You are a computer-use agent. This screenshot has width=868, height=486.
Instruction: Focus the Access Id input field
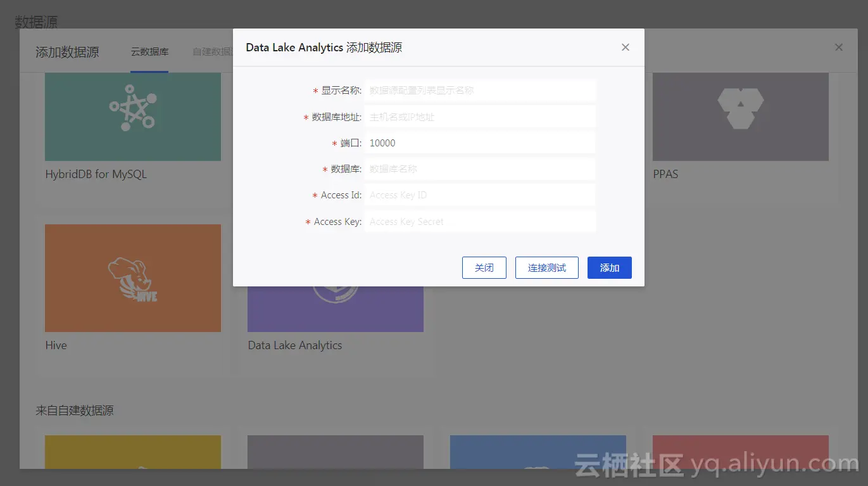click(480, 195)
